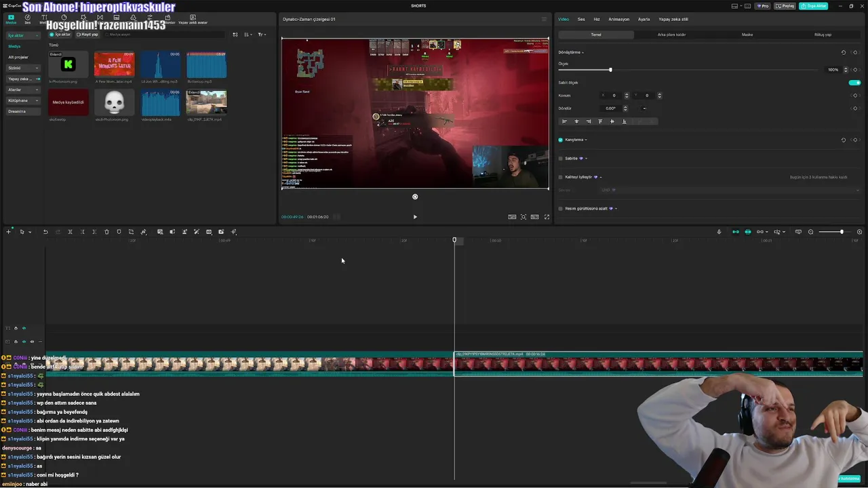Screen dimensions: 868x488
Task: Select the skull-Photoroom.png media thumbnail
Action: pos(114,103)
